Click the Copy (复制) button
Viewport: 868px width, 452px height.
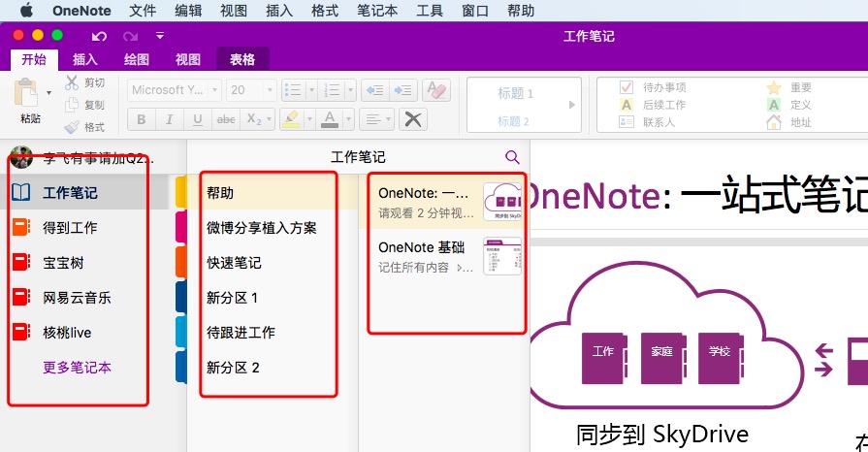84,105
